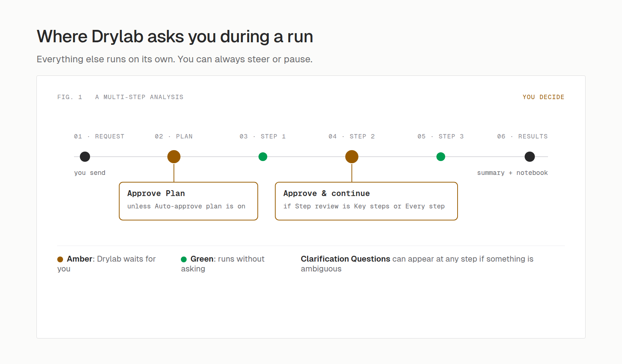This screenshot has height=364, width=622.
Task: Click 'if Step review is Key steps or Every step'
Action: point(364,206)
